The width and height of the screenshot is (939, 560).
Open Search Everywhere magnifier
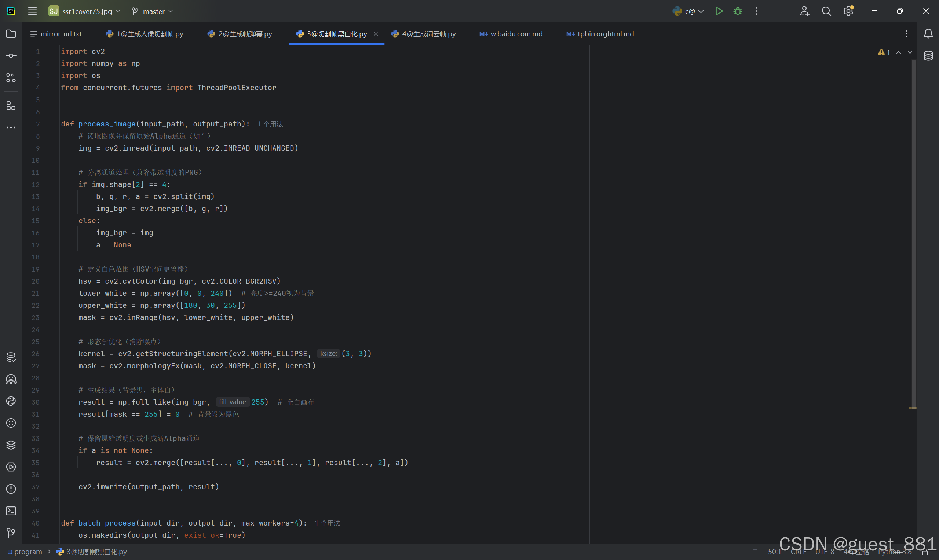[x=826, y=11]
